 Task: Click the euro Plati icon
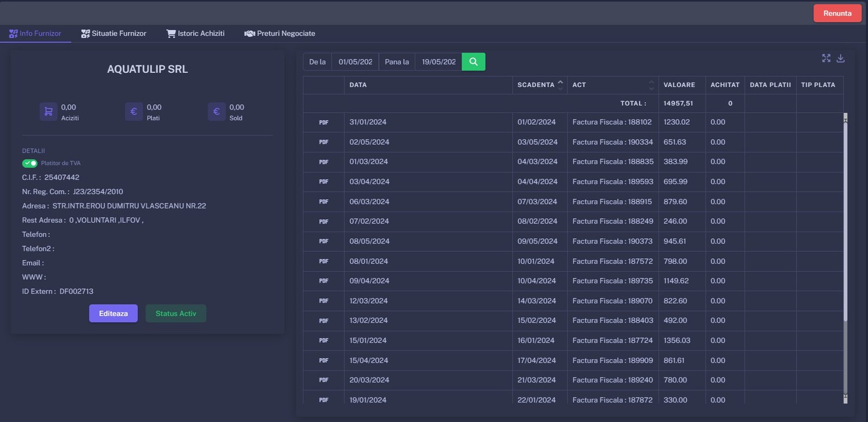[134, 112]
